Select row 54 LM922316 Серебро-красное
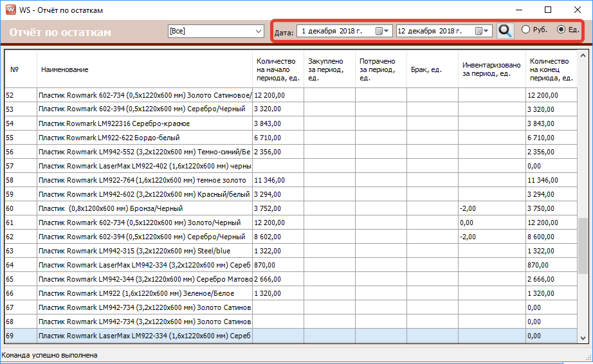The width and height of the screenshot is (593, 364). pos(291,123)
